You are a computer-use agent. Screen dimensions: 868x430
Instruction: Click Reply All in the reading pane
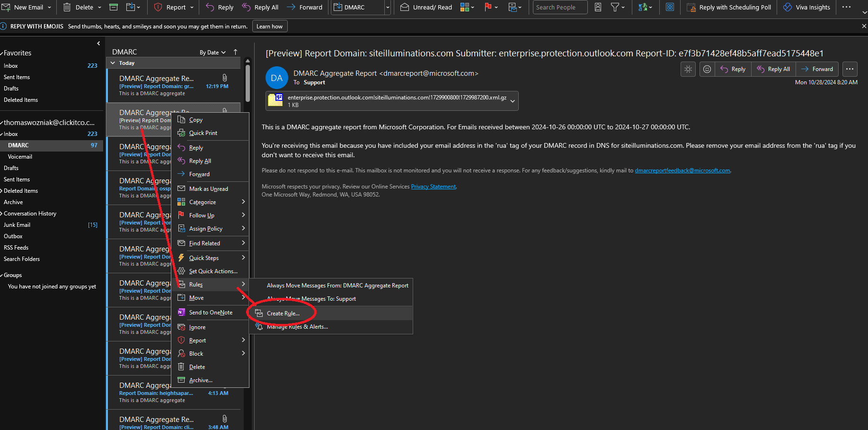point(773,69)
